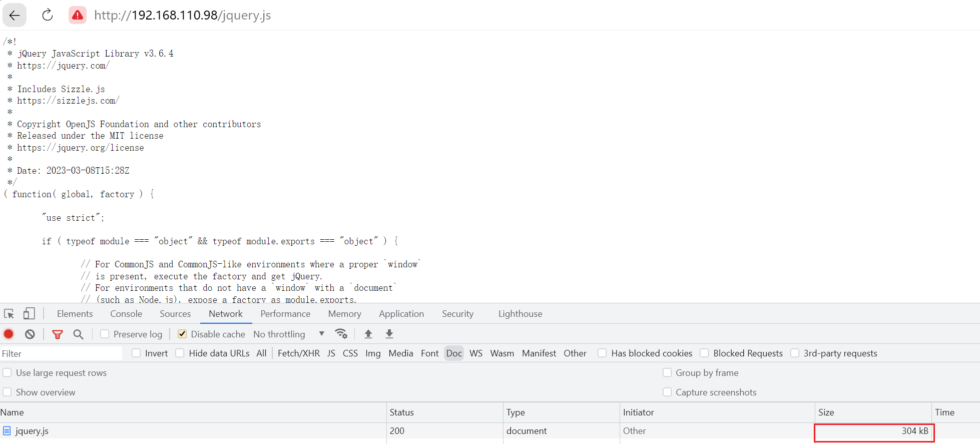The width and height of the screenshot is (980, 444).
Task: Open network search with magnifier icon
Action: [x=78, y=334]
